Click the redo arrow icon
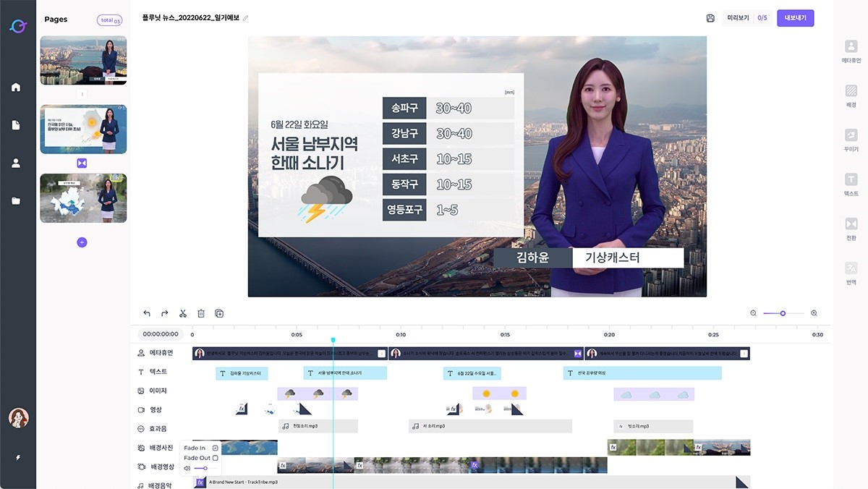 tap(165, 313)
